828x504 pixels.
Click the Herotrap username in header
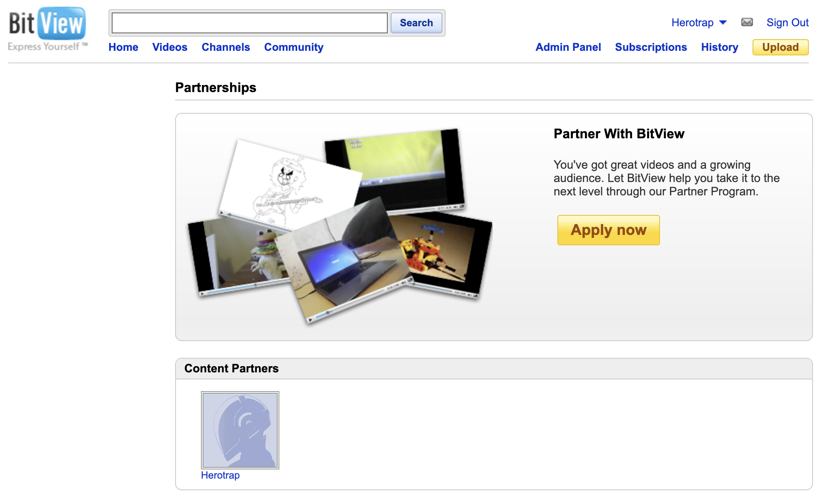pos(692,22)
